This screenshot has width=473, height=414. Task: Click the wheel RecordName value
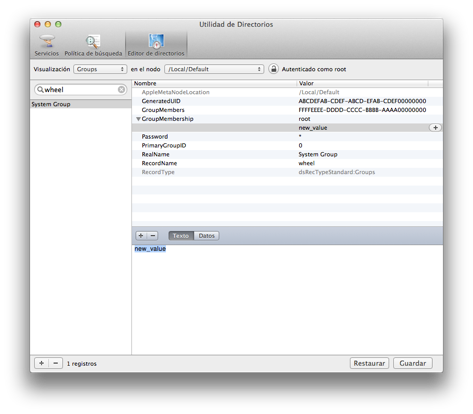[x=307, y=163]
